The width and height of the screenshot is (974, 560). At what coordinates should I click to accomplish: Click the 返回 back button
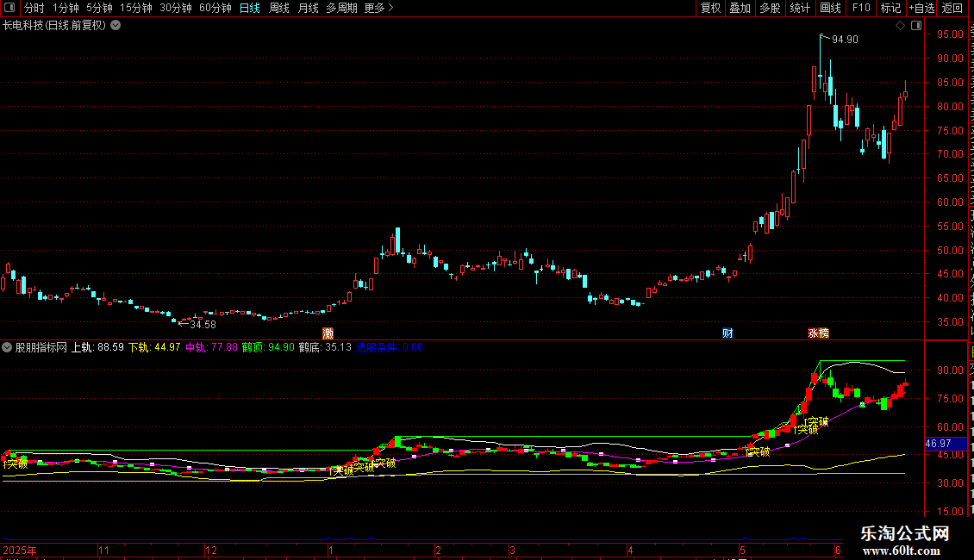(x=952, y=8)
